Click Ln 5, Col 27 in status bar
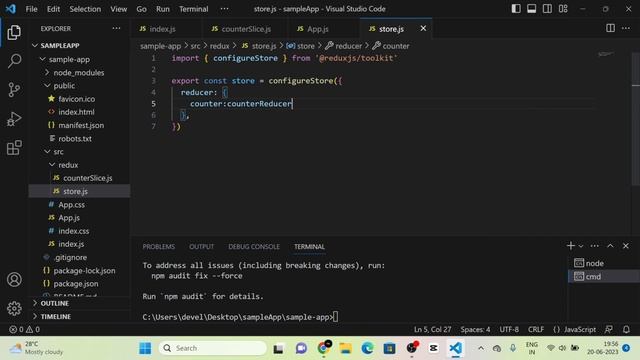 click(432, 329)
